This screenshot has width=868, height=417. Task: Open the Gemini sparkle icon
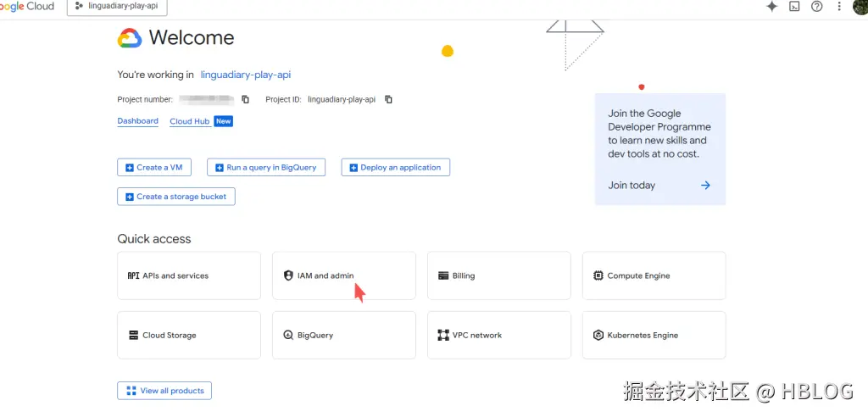pos(771,6)
